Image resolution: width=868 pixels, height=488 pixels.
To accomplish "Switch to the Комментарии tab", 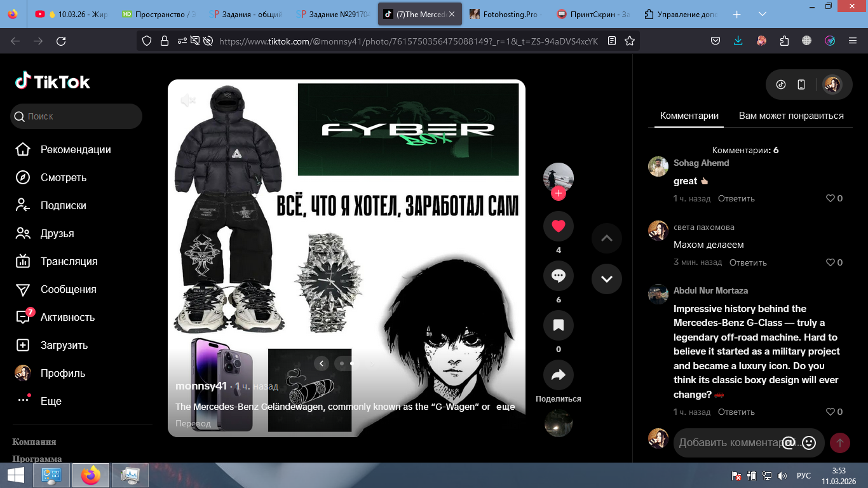I will (689, 116).
